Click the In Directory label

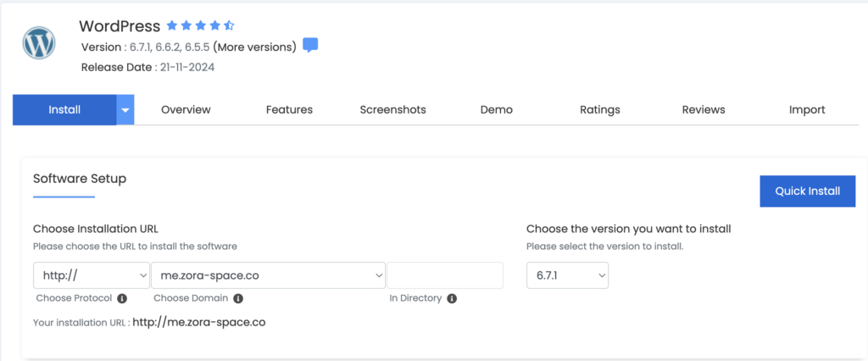415,298
